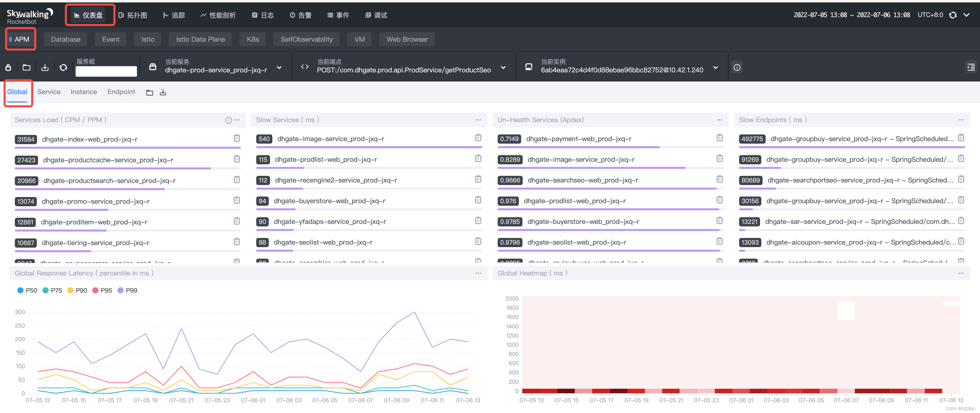Toggle the P75 series in the latency legend
Viewport: 980px width, 413px height.
52,291
